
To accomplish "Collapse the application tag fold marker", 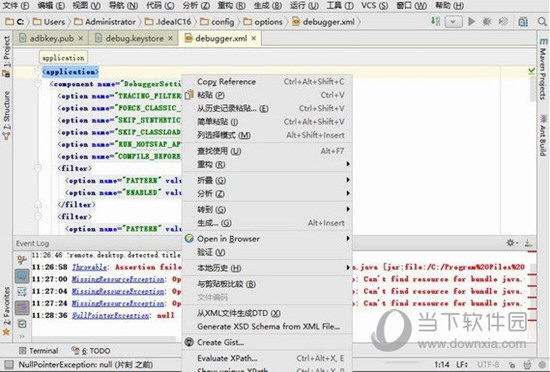I will click(38, 72).
